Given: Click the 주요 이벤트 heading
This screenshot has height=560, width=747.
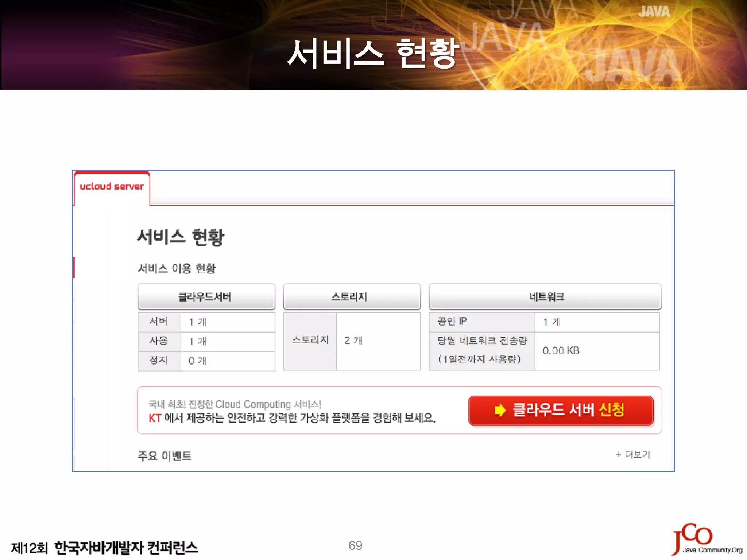Looking at the screenshot, I should coord(165,455).
